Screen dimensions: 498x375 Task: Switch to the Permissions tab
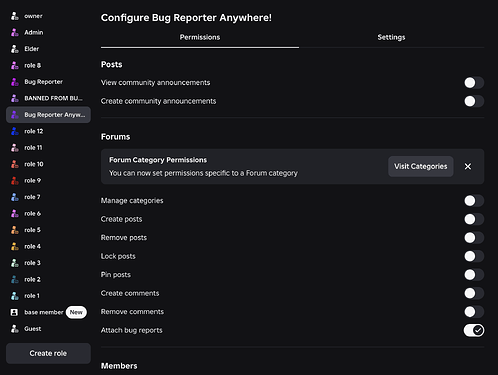tap(200, 37)
